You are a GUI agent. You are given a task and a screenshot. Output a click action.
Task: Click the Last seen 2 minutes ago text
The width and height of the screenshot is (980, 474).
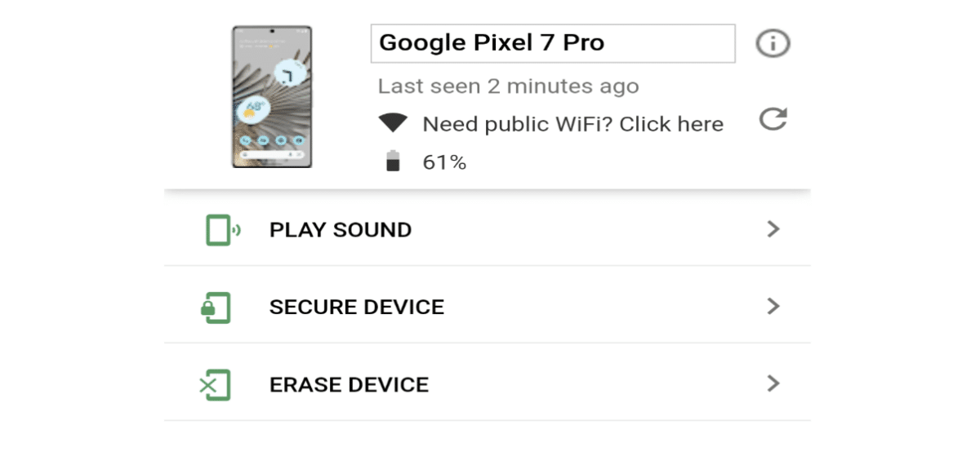508,86
